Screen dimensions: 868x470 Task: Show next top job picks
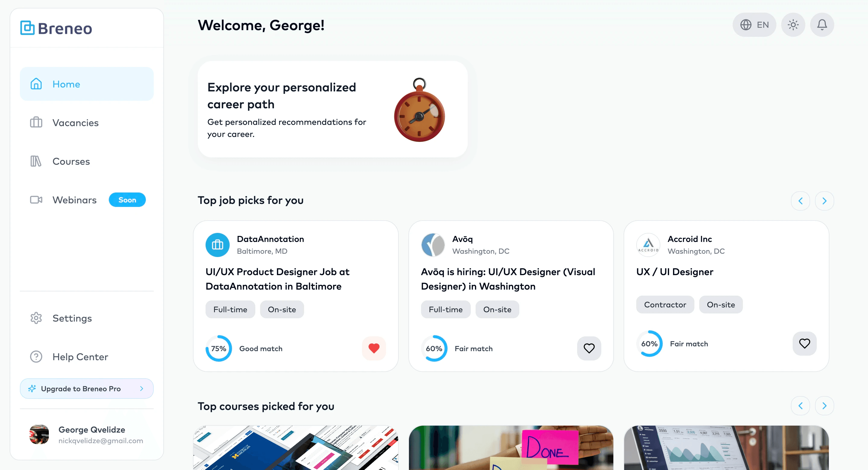coord(824,201)
